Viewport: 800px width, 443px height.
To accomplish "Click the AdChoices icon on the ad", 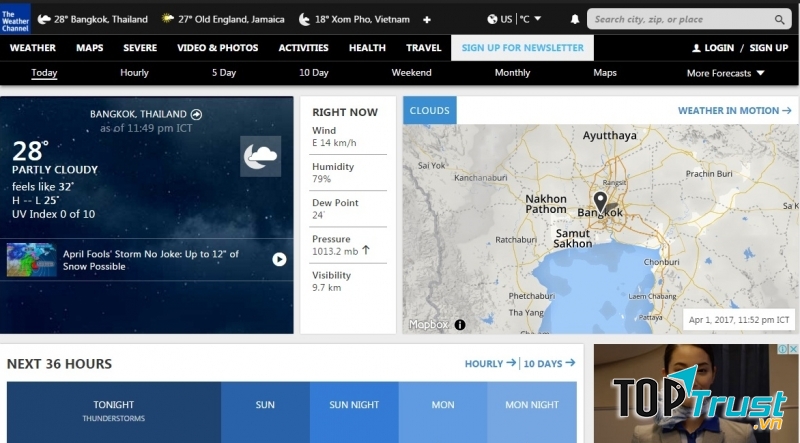I will pyautogui.click(x=782, y=349).
